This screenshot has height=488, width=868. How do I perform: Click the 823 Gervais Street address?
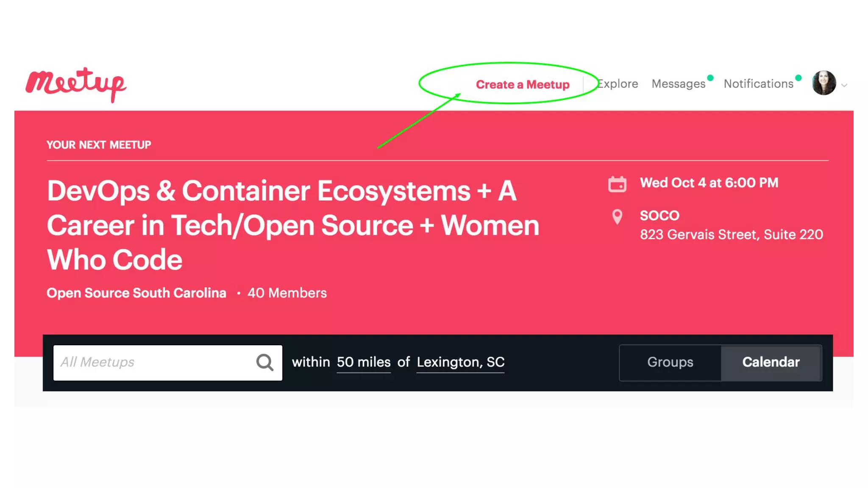[x=731, y=235]
